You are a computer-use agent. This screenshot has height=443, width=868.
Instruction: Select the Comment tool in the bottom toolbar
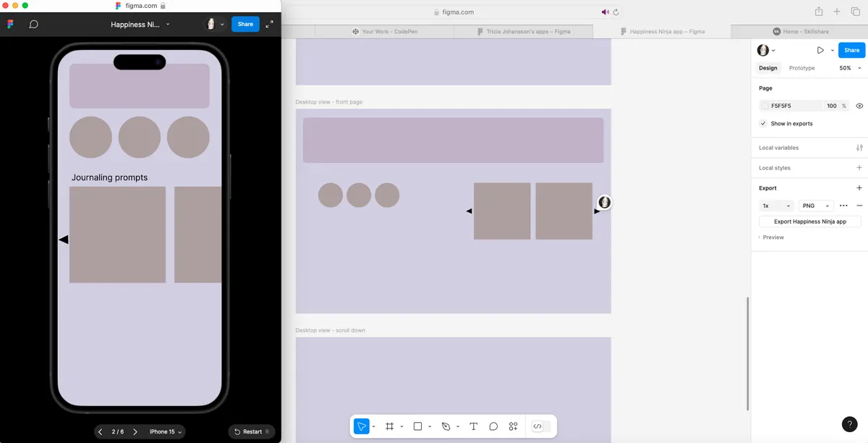(493, 426)
